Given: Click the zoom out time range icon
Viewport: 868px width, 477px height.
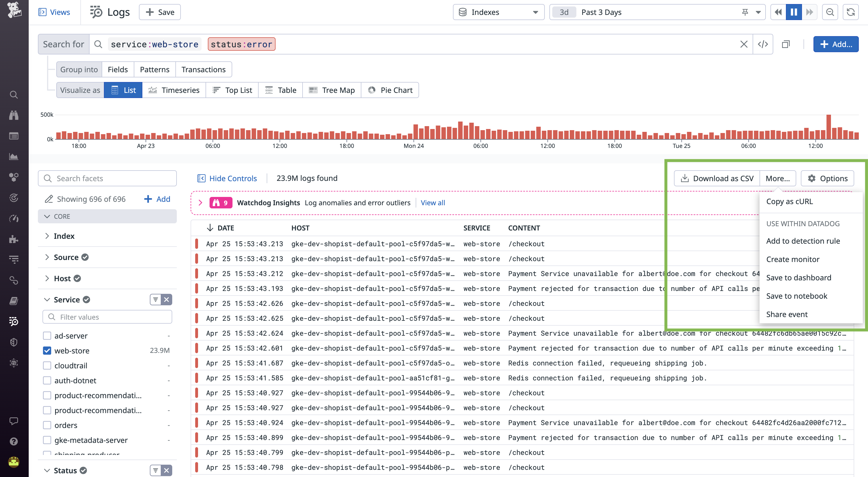Looking at the screenshot, I should pyautogui.click(x=830, y=12).
